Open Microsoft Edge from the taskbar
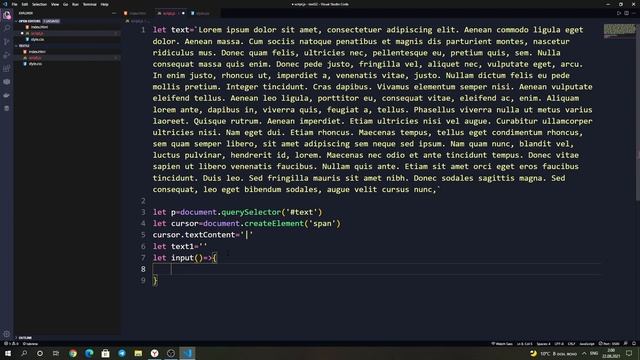The height and width of the screenshot is (360, 640). coord(89,353)
